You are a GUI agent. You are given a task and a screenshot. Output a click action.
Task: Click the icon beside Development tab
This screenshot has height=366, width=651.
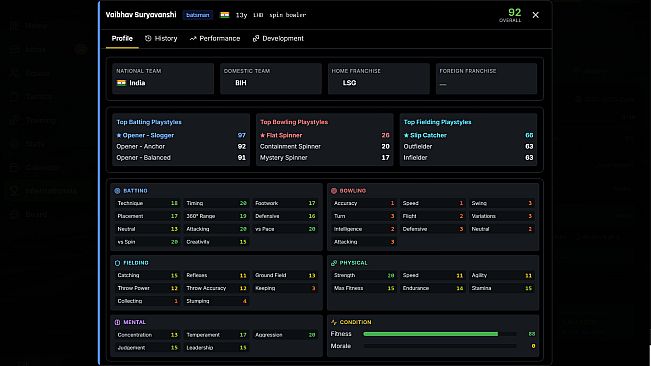click(256, 38)
